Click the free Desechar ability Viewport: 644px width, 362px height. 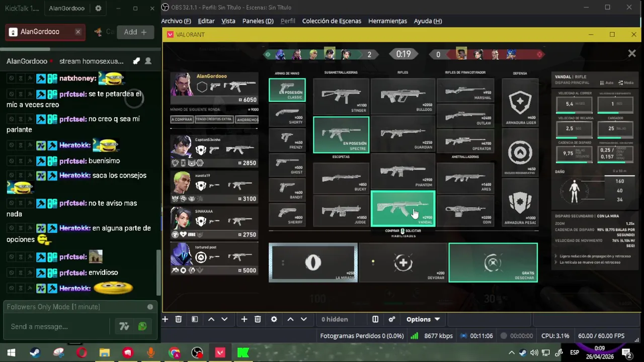click(493, 262)
